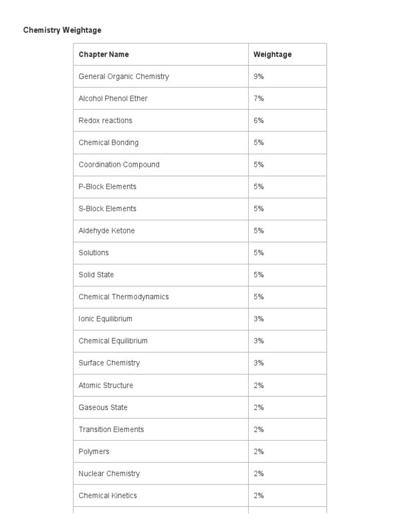Select the Redox reactions cell
This screenshot has width=399, height=532.
[105, 121]
